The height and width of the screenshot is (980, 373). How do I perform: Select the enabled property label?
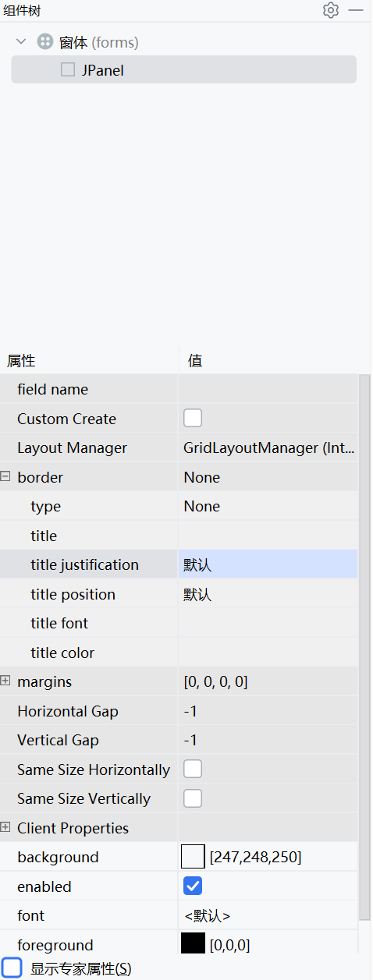tap(44, 886)
